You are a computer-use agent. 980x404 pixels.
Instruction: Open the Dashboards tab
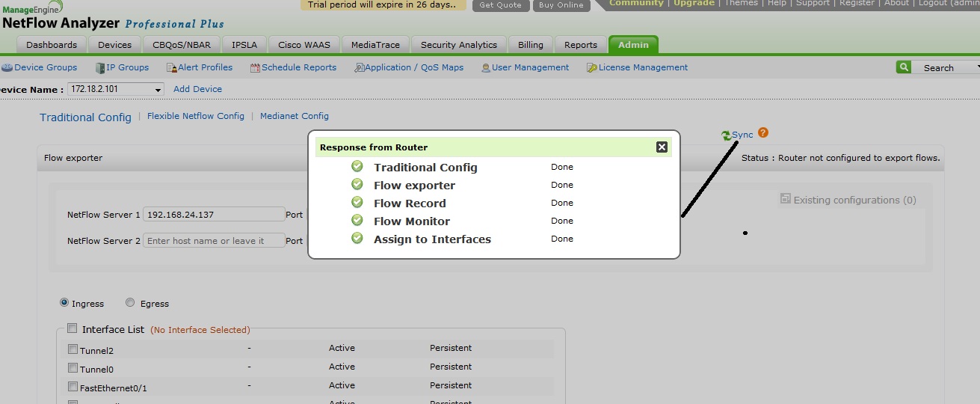(52, 45)
